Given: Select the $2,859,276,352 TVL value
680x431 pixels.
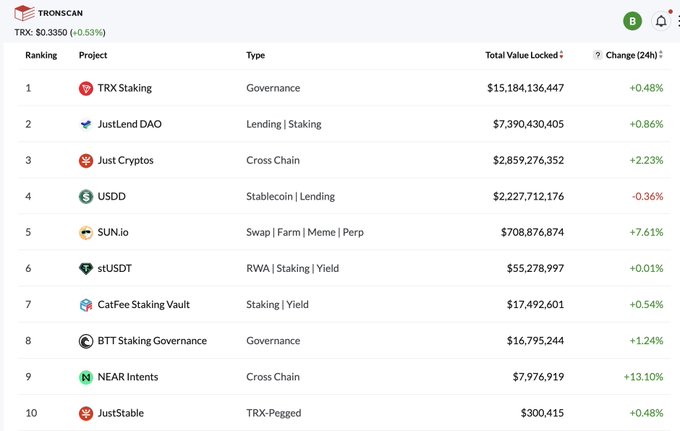Looking at the screenshot, I should click(x=528, y=160).
